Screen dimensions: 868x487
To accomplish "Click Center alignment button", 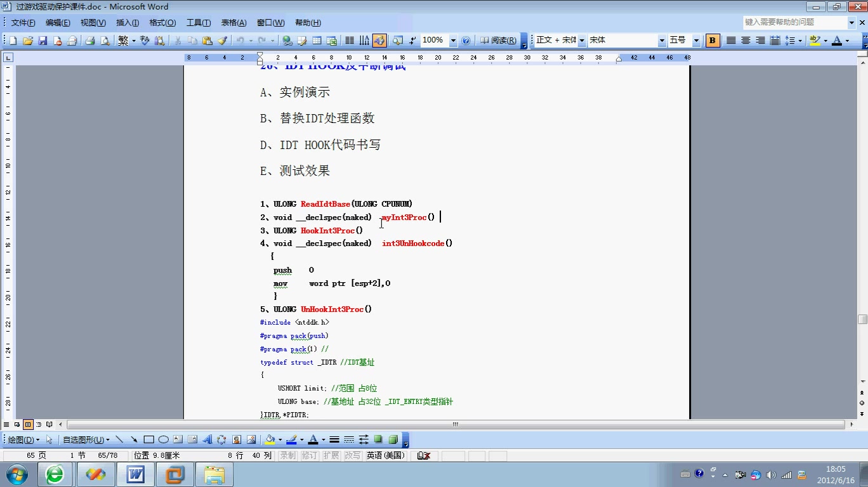I will point(746,41).
